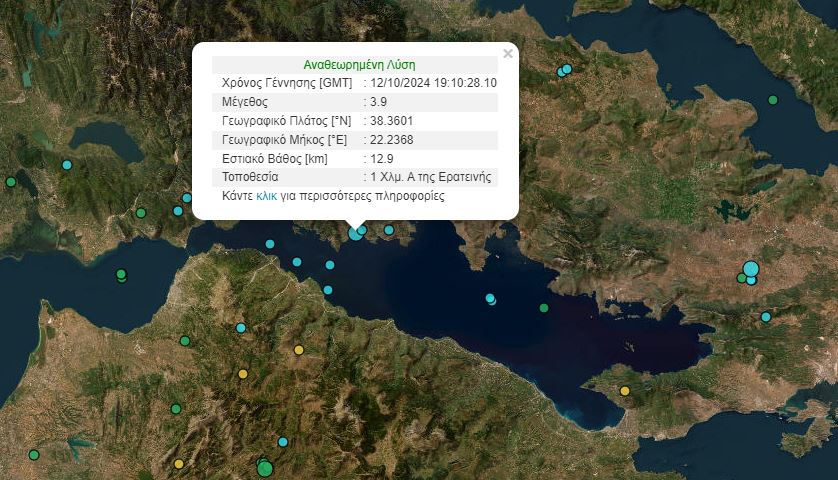Click the large cyan marker under popup pointer
This screenshot has width=838, height=480.
(x=356, y=232)
